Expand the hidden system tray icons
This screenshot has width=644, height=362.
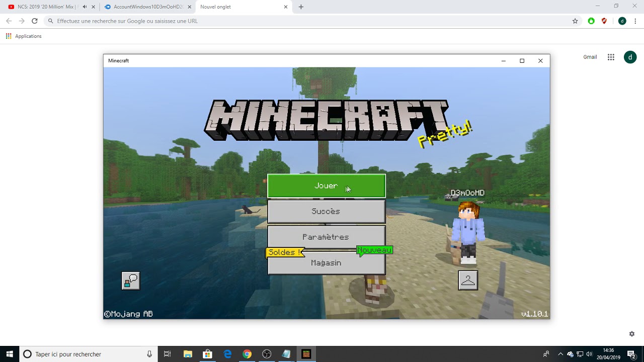(560, 354)
